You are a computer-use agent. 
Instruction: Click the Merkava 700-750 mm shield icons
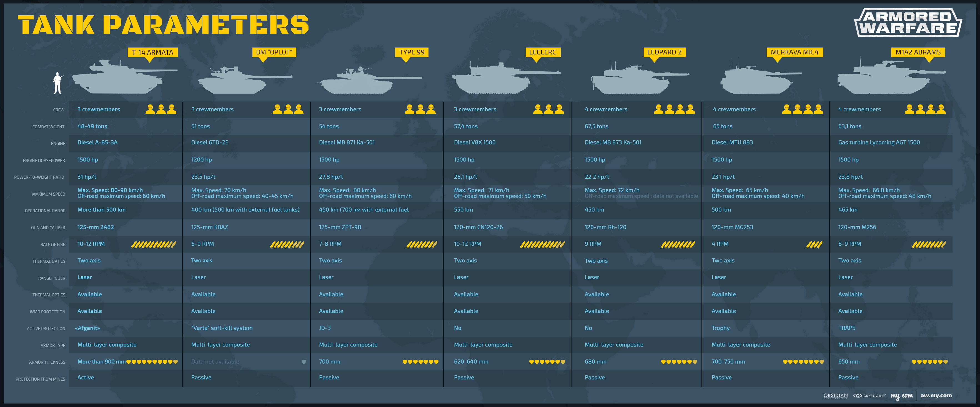pos(803,362)
